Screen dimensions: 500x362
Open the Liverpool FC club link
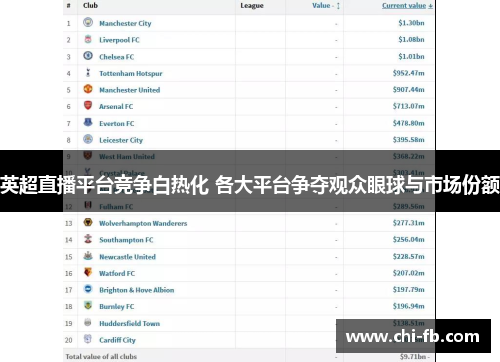click(119, 40)
